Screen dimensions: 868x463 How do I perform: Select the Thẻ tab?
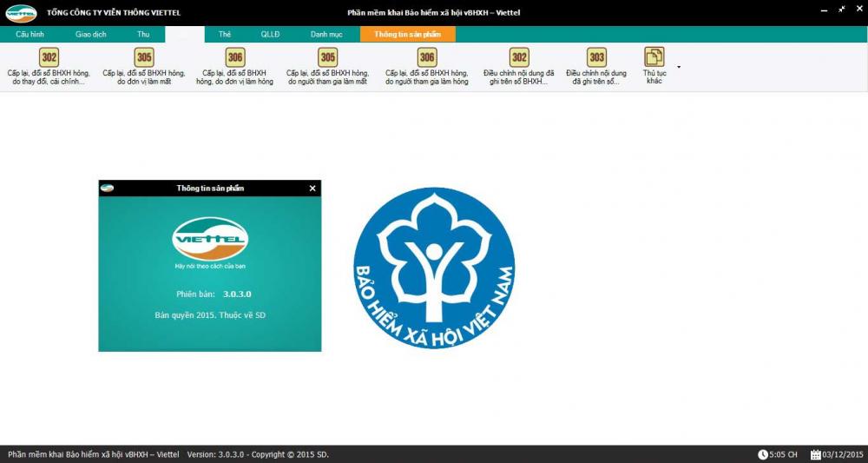click(225, 34)
